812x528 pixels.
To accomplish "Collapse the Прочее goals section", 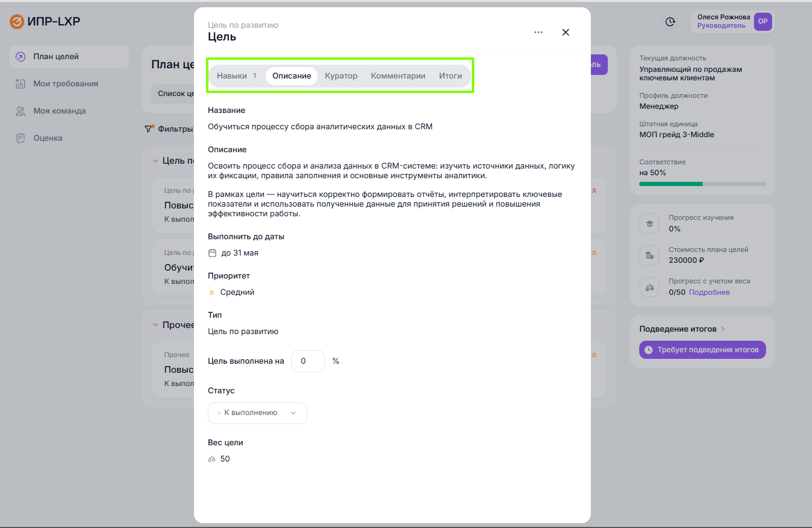I will click(155, 325).
